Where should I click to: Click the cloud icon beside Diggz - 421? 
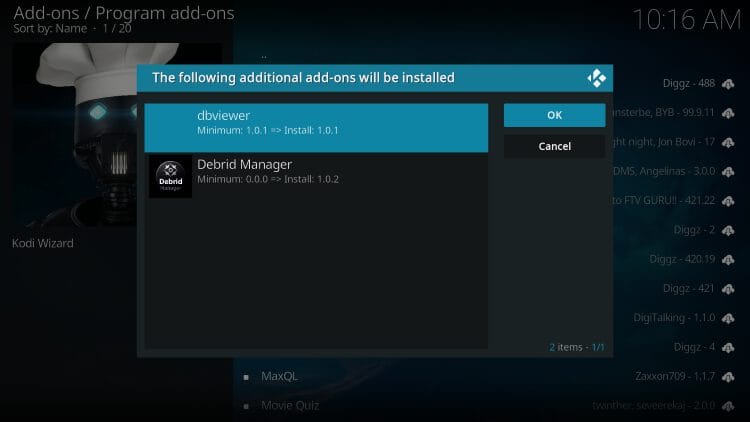728,289
